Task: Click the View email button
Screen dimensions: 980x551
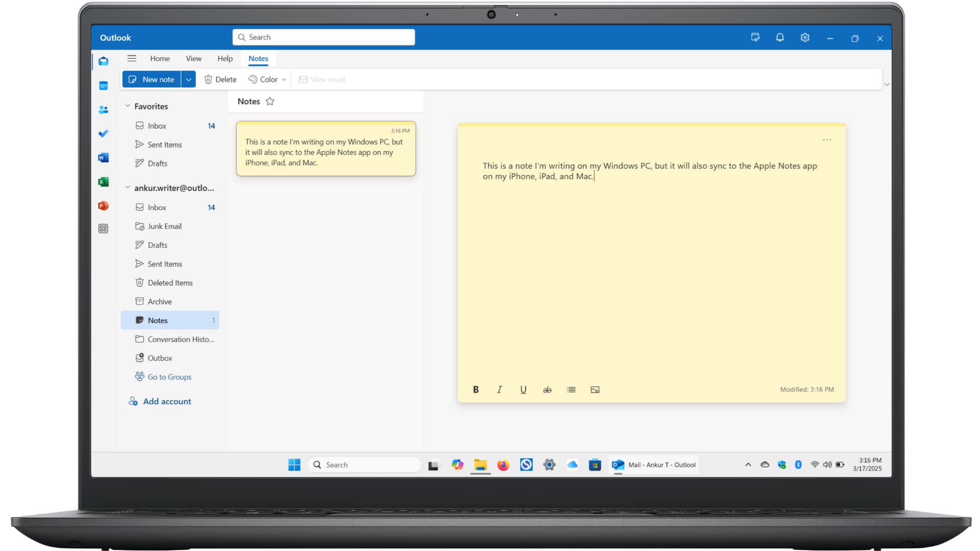Action: click(x=322, y=79)
